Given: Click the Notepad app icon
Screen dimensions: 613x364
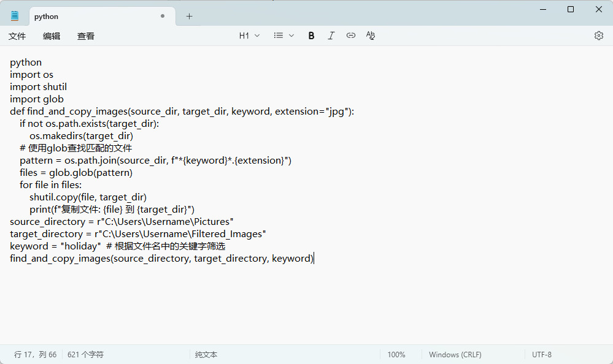Looking at the screenshot, I should click(x=15, y=16).
